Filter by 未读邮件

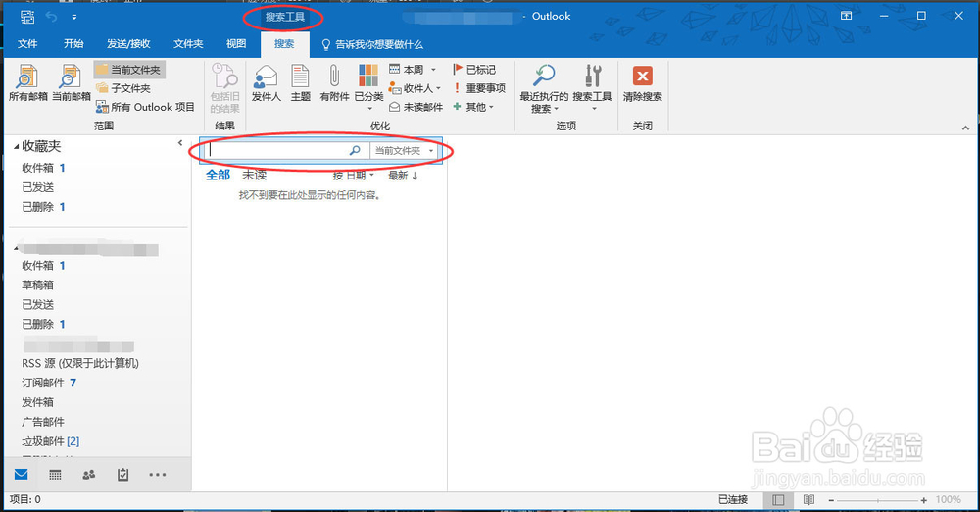416,107
